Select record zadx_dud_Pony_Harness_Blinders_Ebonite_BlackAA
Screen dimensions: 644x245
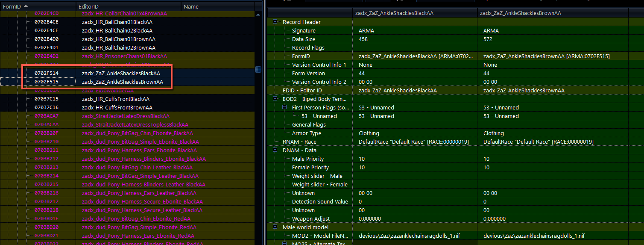coord(144,159)
